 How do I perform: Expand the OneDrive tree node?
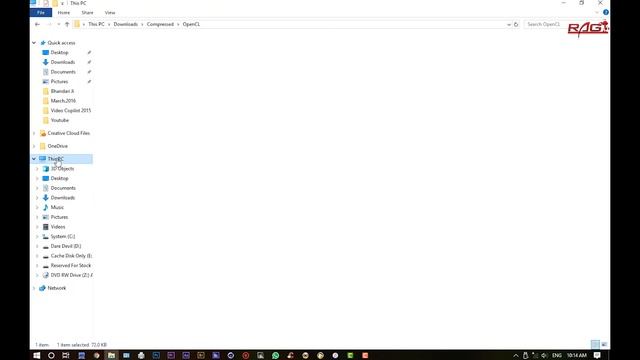tap(34, 146)
